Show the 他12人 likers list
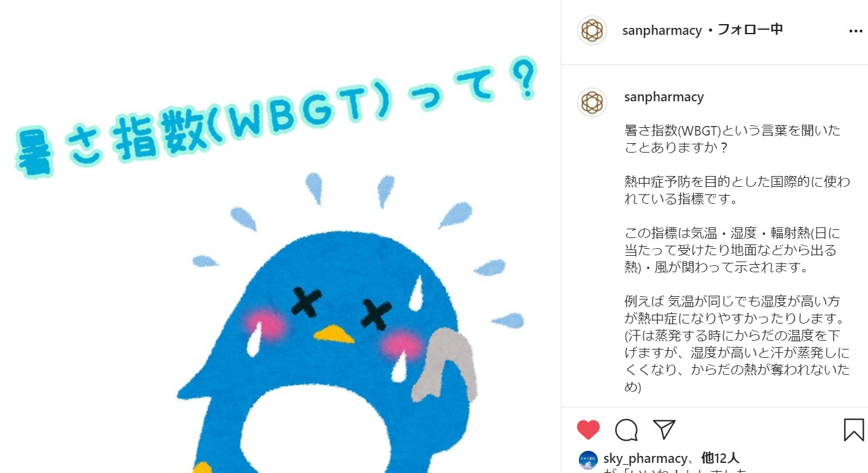The height and width of the screenshot is (473, 868). pyautogui.click(x=720, y=458)
